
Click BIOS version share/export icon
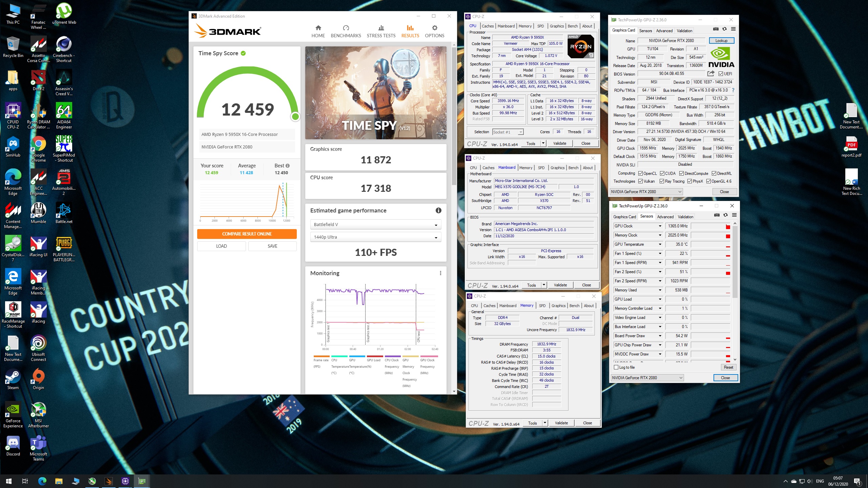(710, 74)
